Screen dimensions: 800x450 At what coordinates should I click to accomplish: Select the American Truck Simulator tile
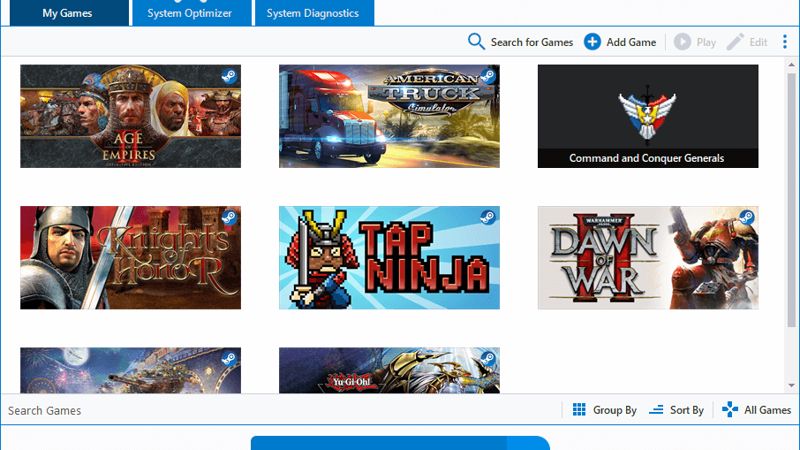pos(389,116)
